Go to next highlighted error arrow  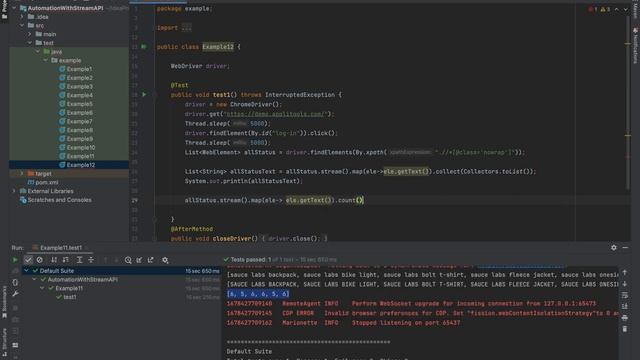pos(625,9)
